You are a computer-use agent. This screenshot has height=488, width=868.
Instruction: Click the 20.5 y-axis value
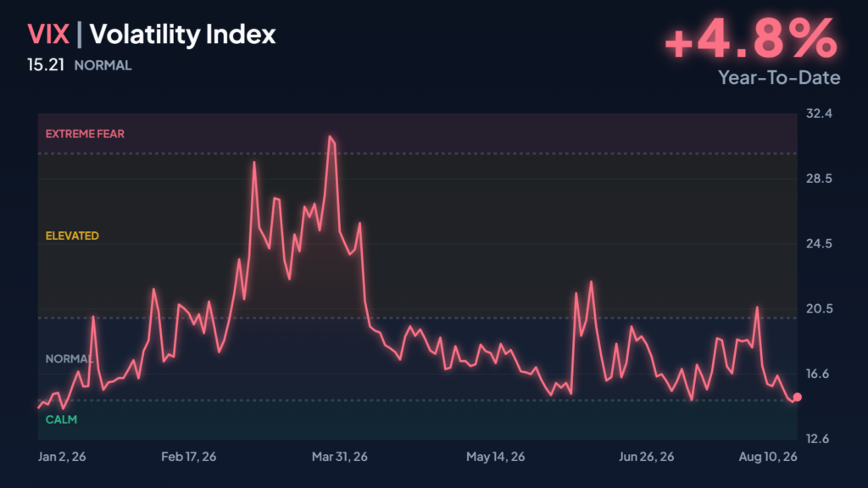point(819,308)
